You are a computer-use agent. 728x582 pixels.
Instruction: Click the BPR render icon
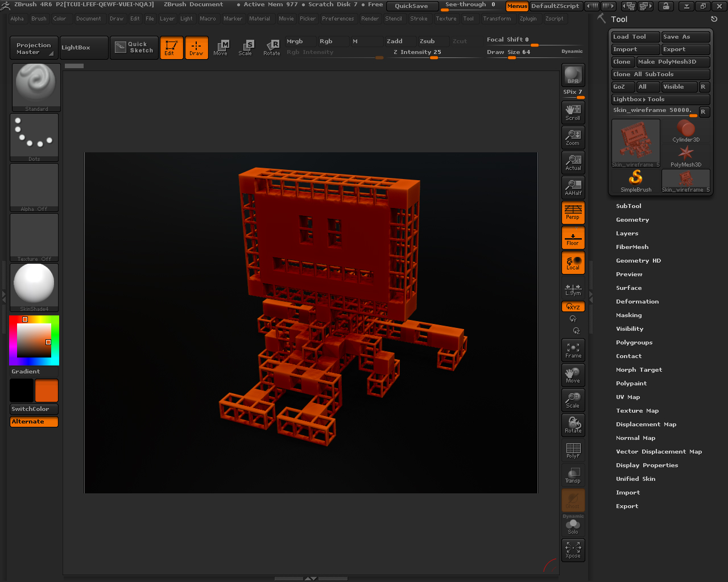573,74
